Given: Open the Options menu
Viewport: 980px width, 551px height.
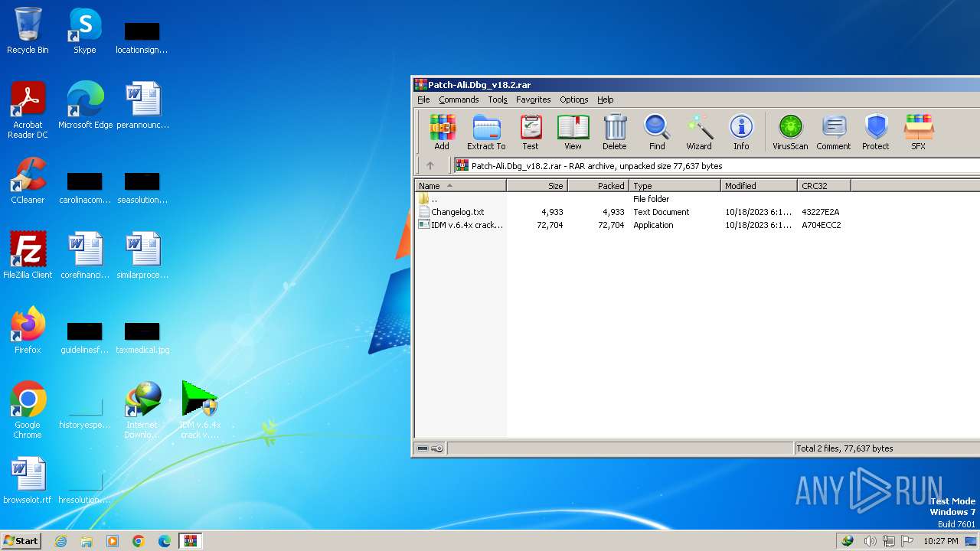Looking at the screenshot, I should click(x=574, y=99).
